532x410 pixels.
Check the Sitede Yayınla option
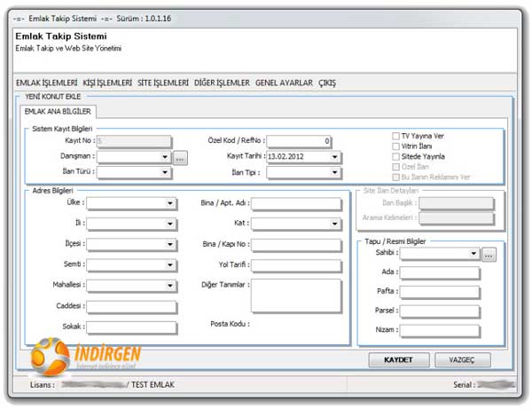(x=396, y=156)
